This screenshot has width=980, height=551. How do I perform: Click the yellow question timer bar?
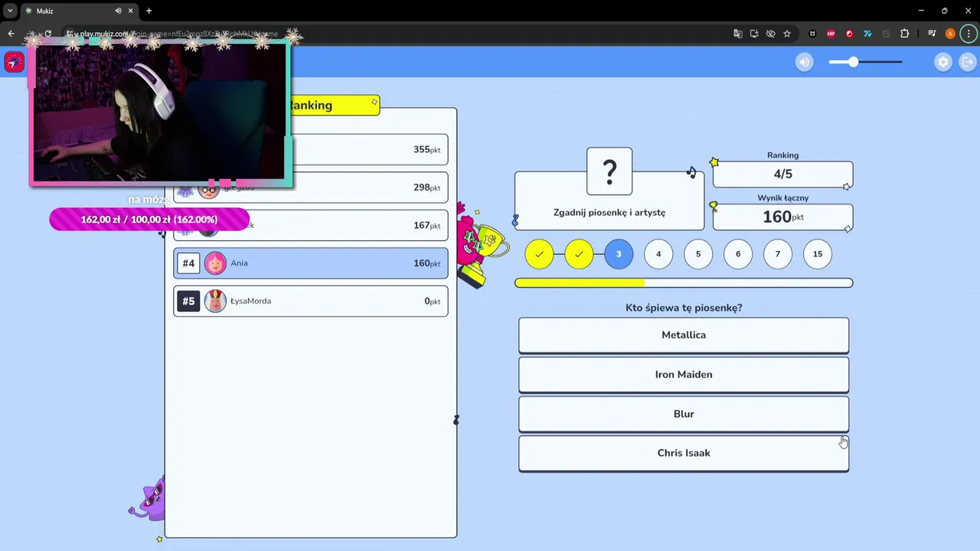point(684,283)
